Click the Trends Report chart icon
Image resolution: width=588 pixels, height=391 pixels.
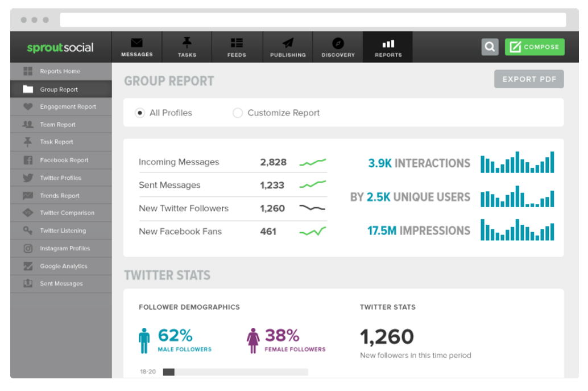click(28, 196)
